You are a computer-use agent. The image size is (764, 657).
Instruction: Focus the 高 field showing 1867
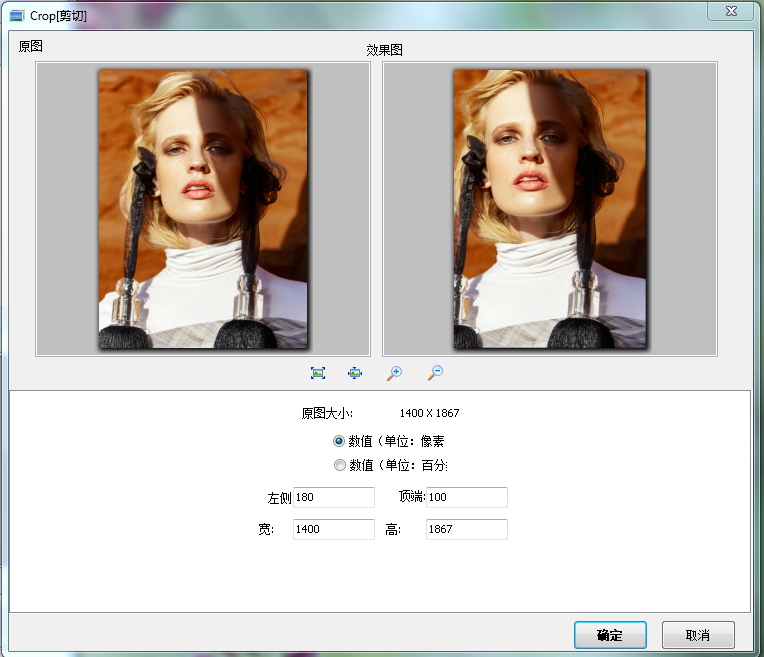[x=466, y=529]
